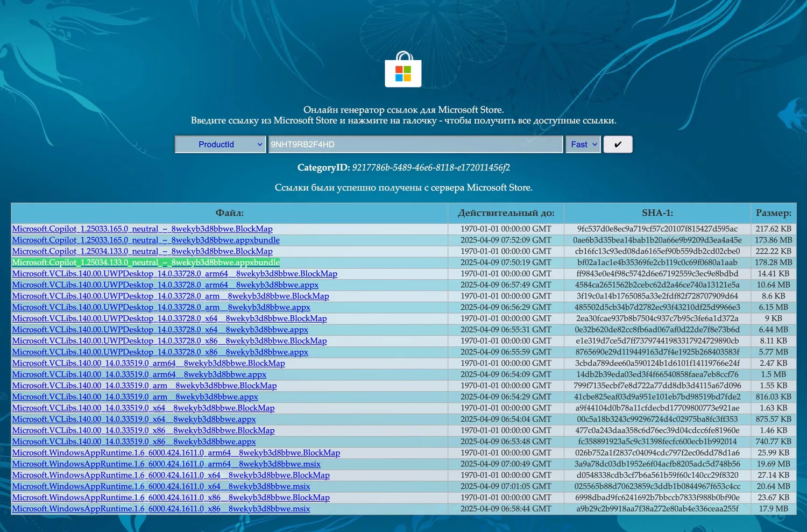The image size is (807, 532).
Task: Focus the field containing 9NHT9RB2F4HD
Action: point(415,144)
